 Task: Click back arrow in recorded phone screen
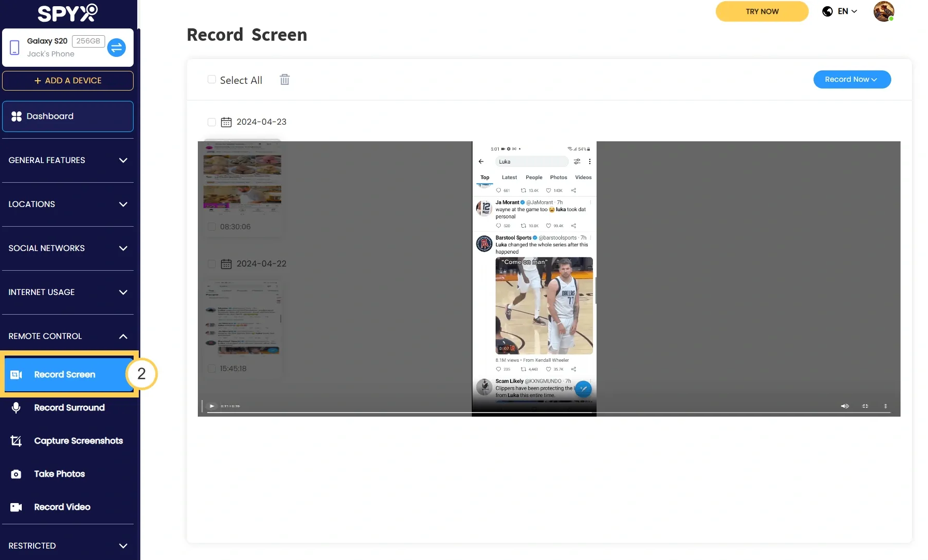(x=481, y=161)
